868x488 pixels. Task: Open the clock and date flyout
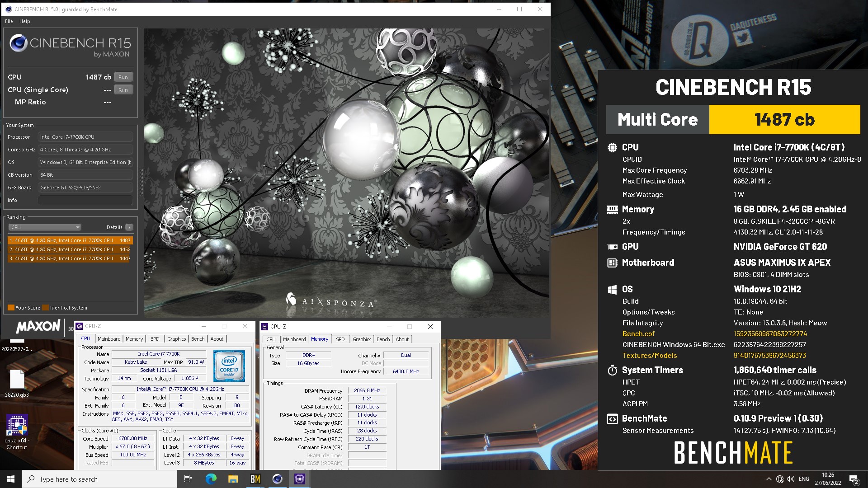[x=828, y=479]
